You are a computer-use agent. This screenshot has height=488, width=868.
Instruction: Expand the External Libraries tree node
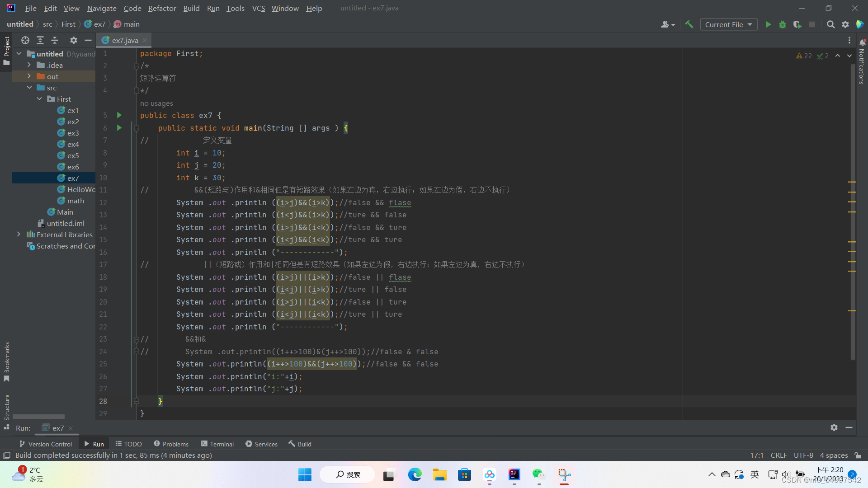click(19, 235)
